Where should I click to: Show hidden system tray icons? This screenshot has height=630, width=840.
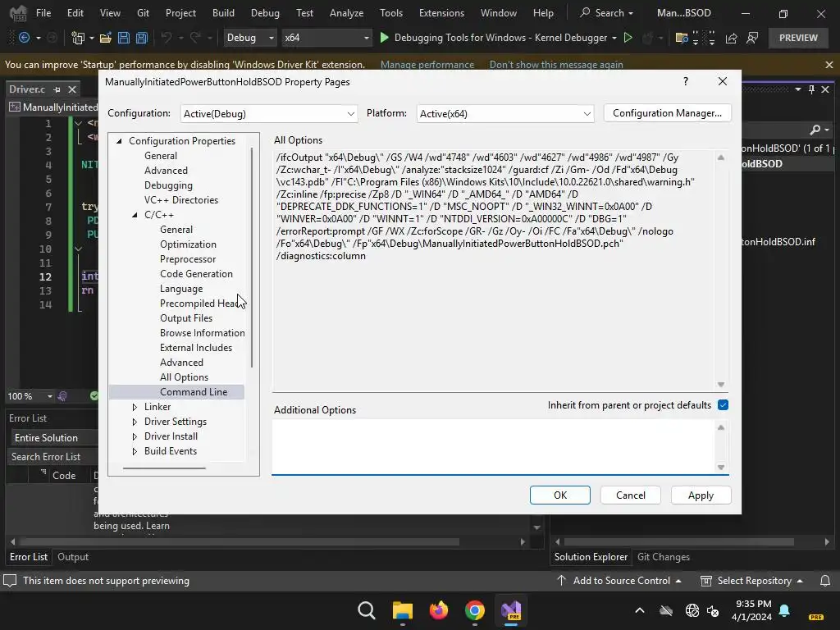point(640,610)
